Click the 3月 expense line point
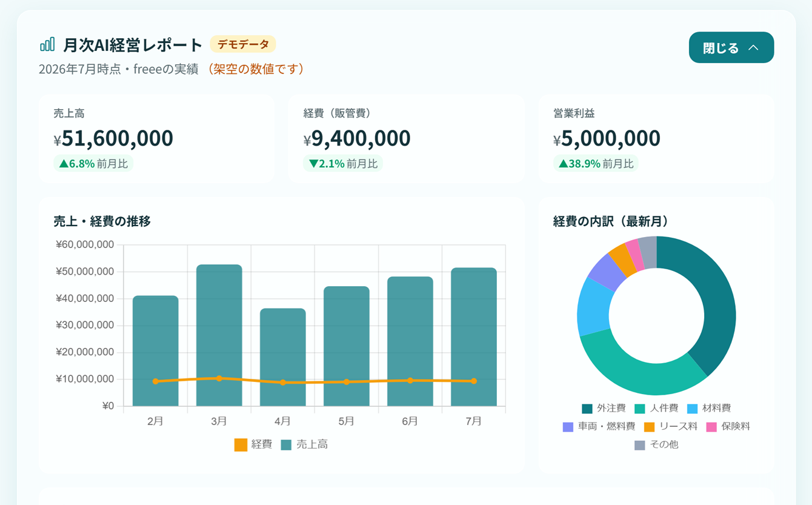Viewport: 812px width, 505px height. (219, 378)
